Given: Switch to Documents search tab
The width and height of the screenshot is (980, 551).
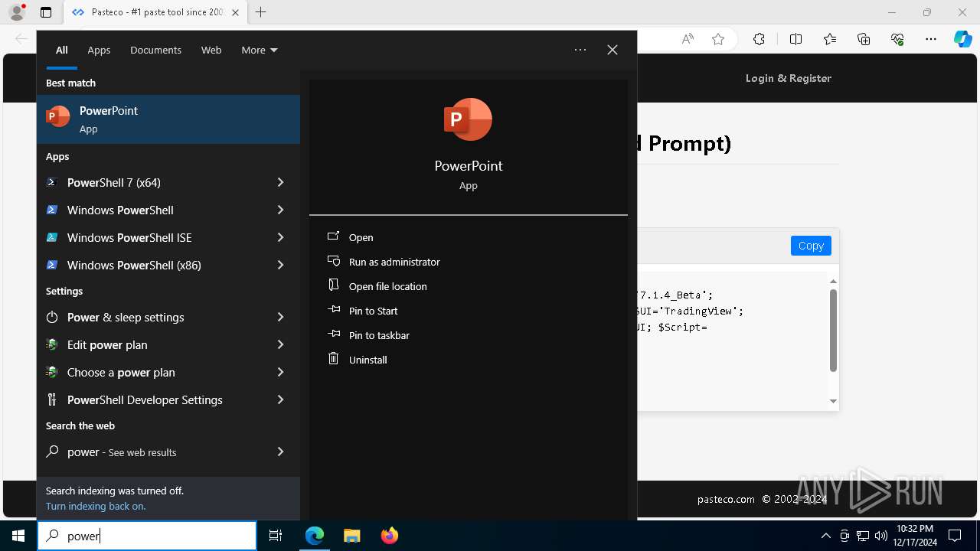Looking at the screenshot, I should pyautogui.click(x=155, y=50).
